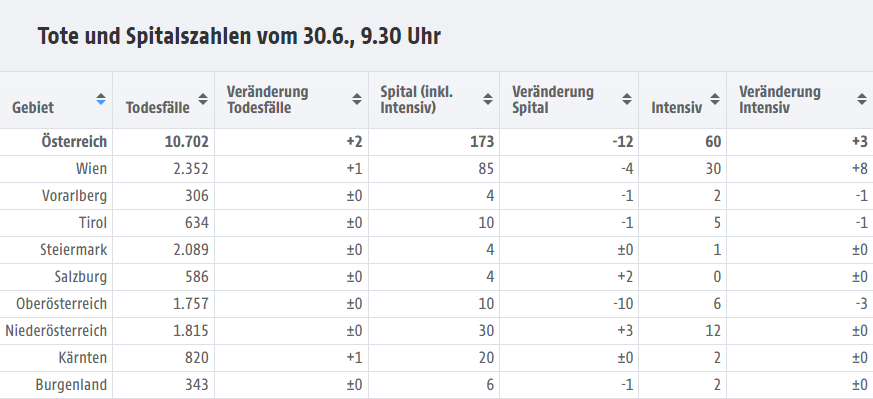
Task: Select the Niederösterreich row label
Action: tap(56, 331)
